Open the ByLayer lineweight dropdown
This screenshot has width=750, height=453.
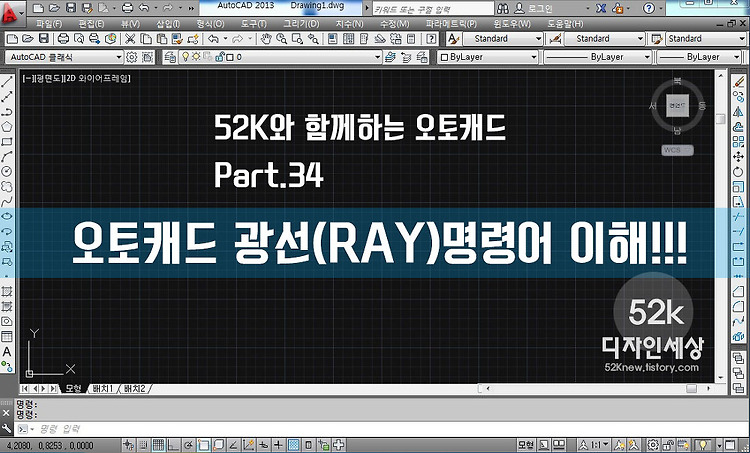[x=699, y=57]
